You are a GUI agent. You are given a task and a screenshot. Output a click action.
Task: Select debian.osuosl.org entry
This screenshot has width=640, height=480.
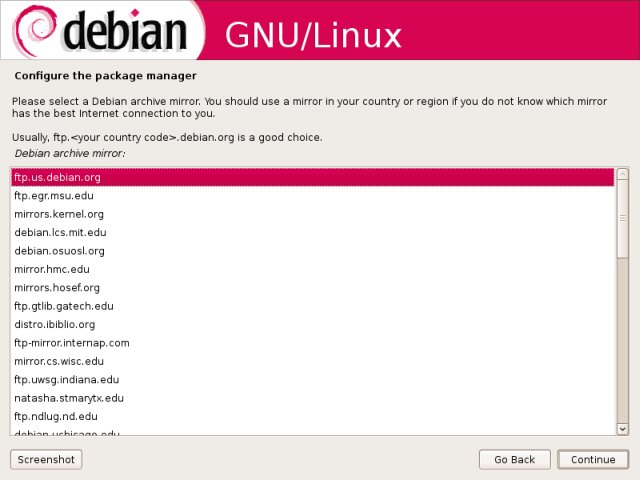click(59, 251)
